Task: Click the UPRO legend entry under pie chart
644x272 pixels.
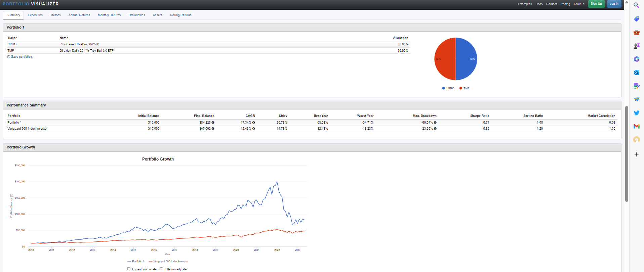Action: [x=448, y=88]
